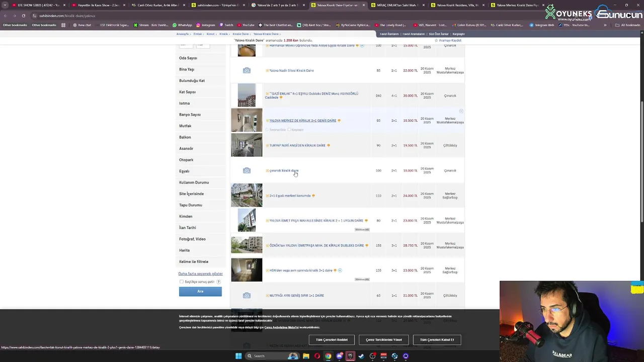Click Tüm Çerezleri Kabul Et button
Screen dimensions: 644x362
437,340
